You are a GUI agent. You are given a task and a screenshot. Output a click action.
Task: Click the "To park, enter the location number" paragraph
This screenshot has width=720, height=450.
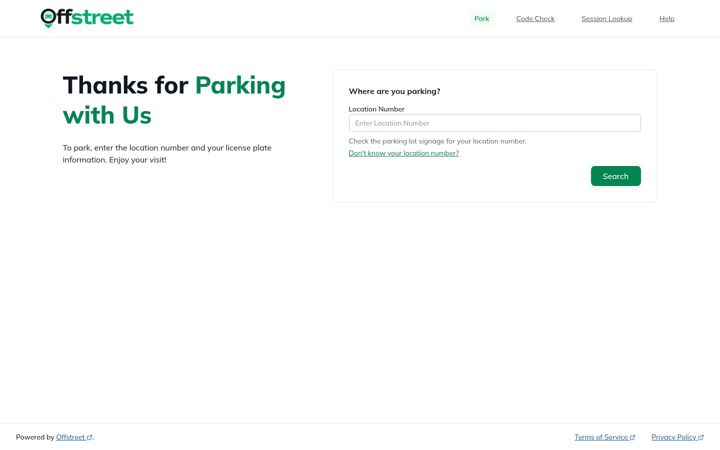click(x=167, y=154)
